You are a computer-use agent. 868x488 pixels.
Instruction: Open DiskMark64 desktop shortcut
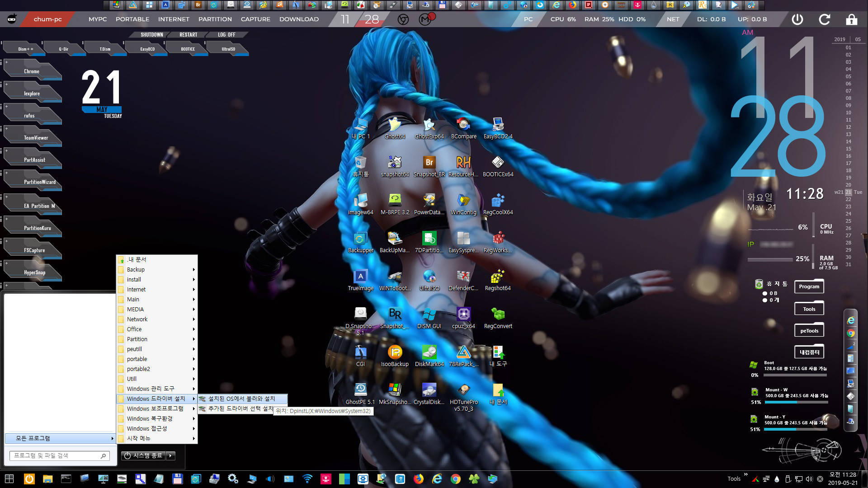point(429,356)
